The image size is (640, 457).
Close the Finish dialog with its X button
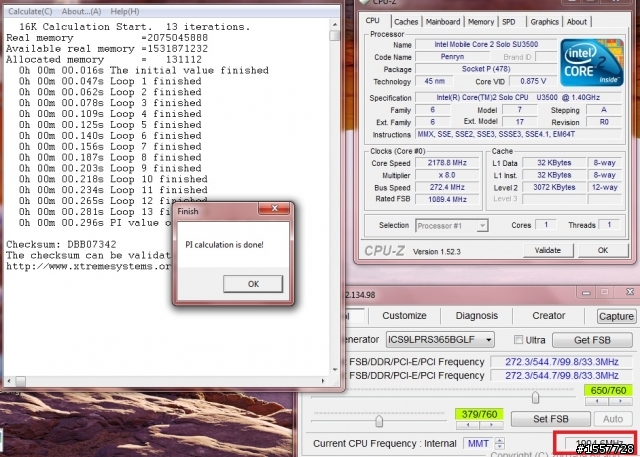coord(275,208)
